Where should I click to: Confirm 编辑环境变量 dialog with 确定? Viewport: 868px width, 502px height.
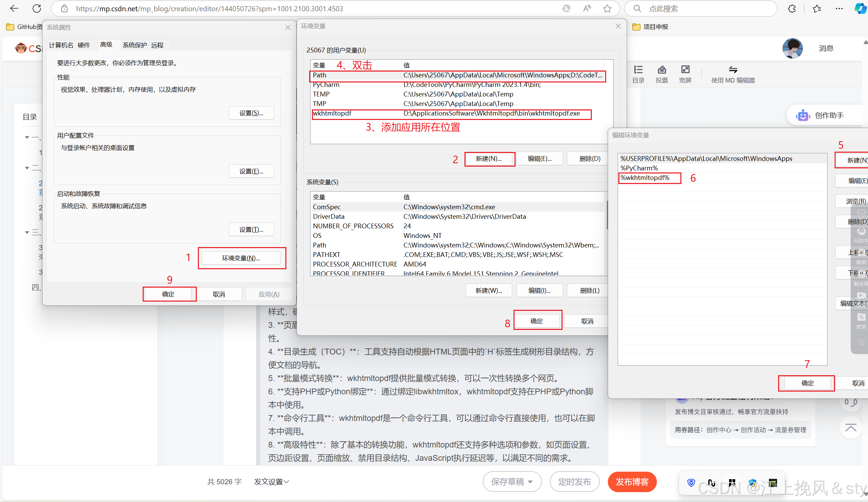(x=807, y=383)
